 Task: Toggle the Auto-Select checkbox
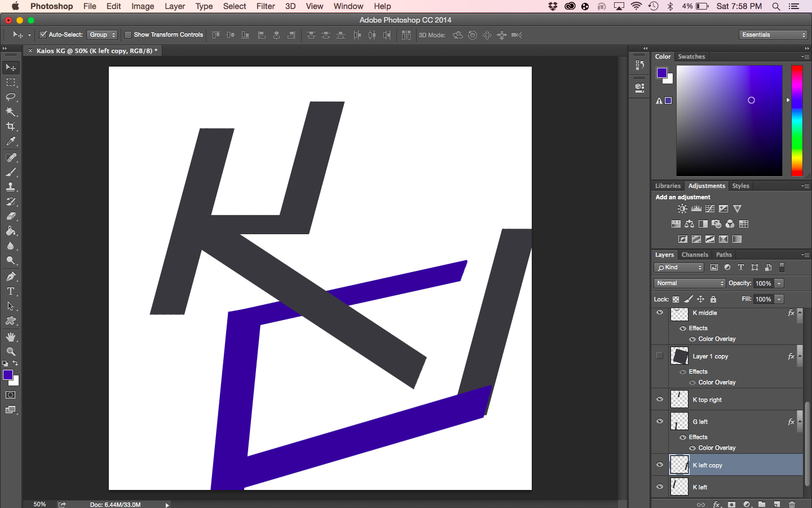43,35
